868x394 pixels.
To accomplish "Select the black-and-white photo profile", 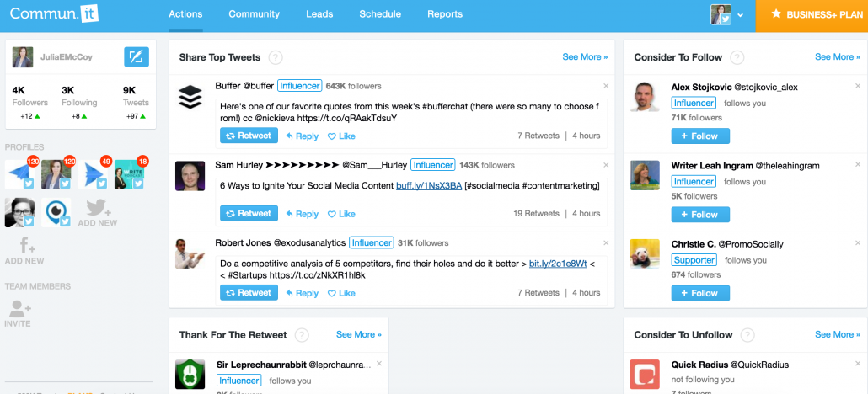I will [19, 212].
